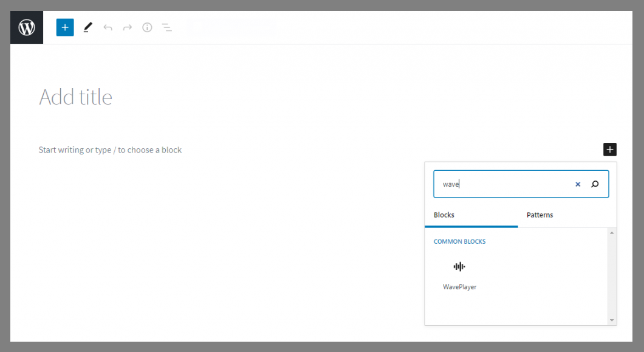Undo the last change
Image resolution: width=644 pixels, height=352 pixels.
(108, 27)
